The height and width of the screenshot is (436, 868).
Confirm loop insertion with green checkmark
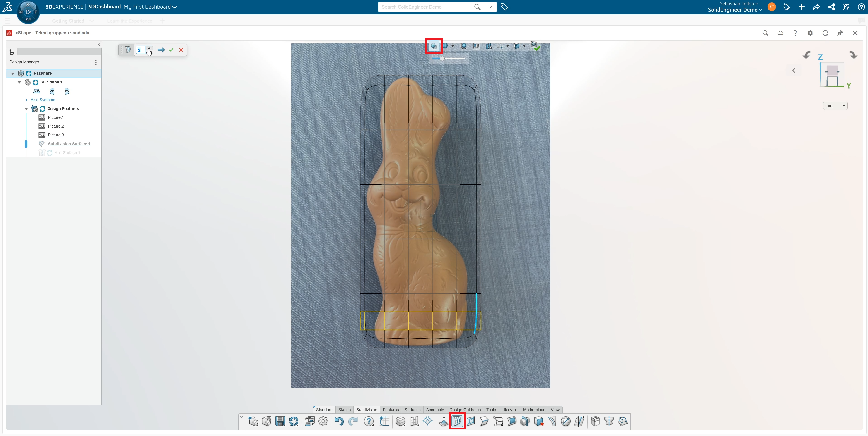point(171,50)
